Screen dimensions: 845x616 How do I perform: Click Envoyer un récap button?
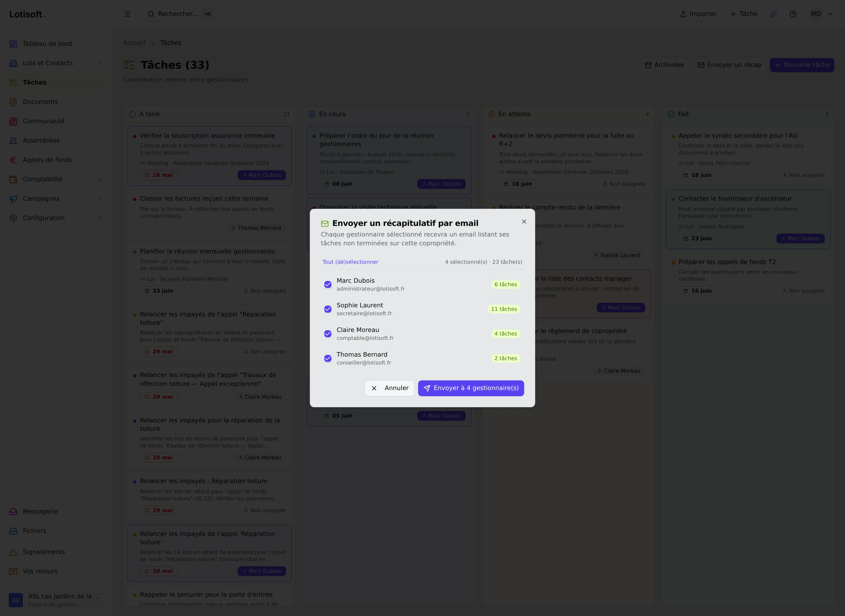pos(729,65)
